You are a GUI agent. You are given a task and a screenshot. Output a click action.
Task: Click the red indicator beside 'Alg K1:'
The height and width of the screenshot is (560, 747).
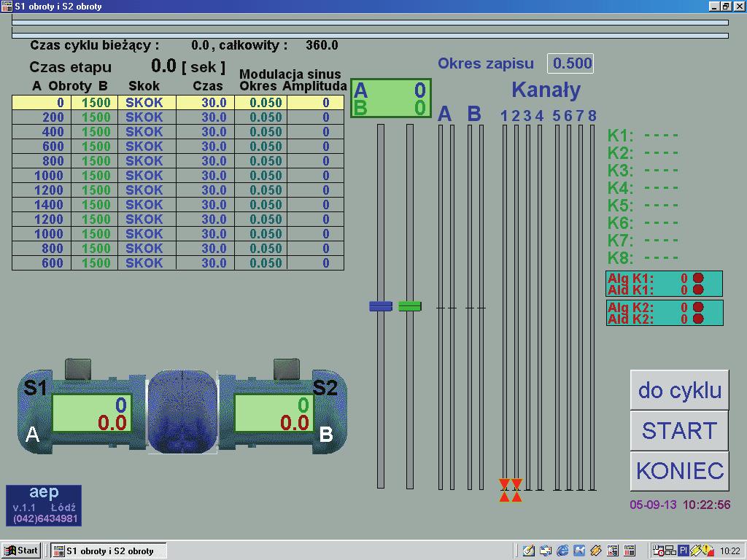click(x=698, y=278)
